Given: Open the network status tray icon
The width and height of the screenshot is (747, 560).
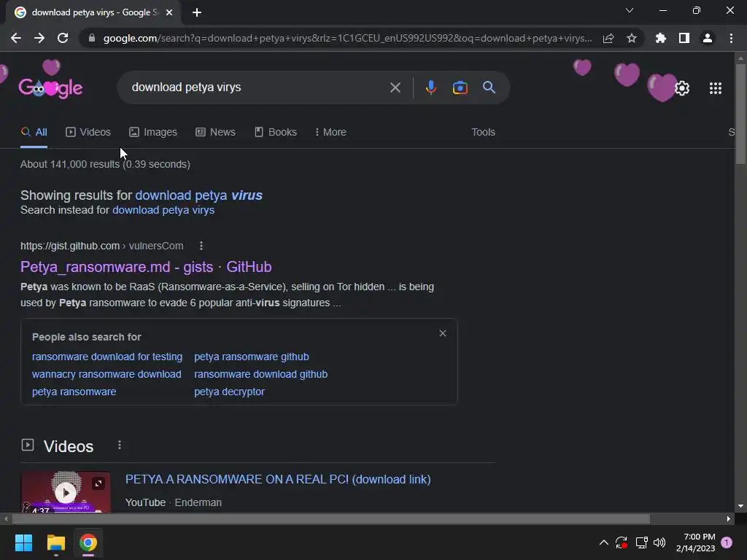Looking at the screenshot, I should 641,542.
